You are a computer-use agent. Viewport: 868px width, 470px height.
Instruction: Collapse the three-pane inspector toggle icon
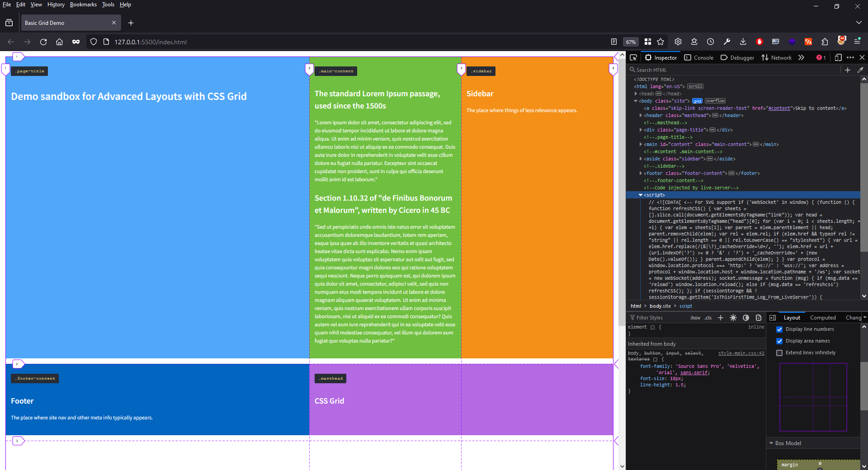[x=773, y=318]
